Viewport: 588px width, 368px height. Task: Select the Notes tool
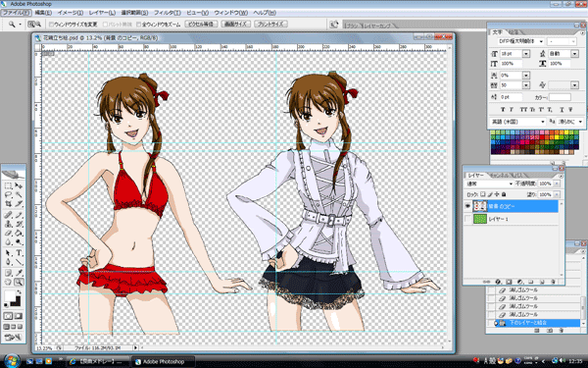pos(8,273)
